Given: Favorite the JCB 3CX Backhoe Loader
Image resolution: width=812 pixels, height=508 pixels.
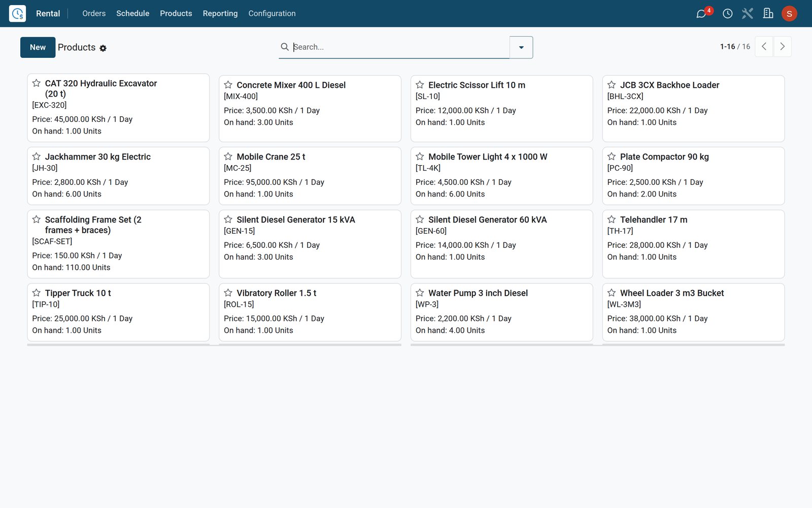Looking at the screenshot, I should tap(612, 85).
